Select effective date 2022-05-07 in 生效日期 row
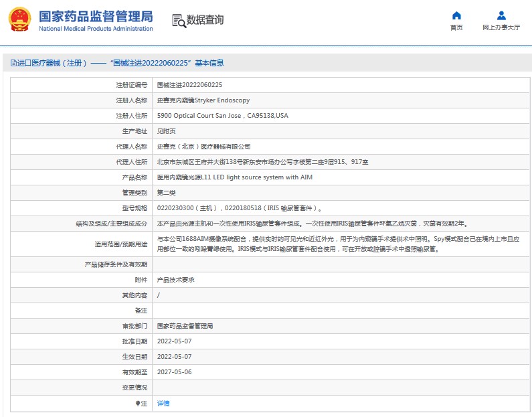Screen dimensions: 532x417 [175, 357]
